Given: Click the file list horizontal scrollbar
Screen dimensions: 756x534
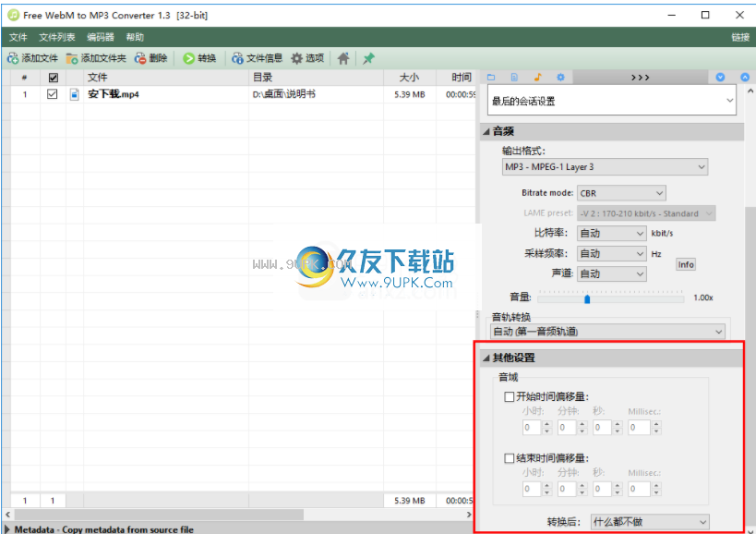Looking at the screenshot, I should point(159,515).
